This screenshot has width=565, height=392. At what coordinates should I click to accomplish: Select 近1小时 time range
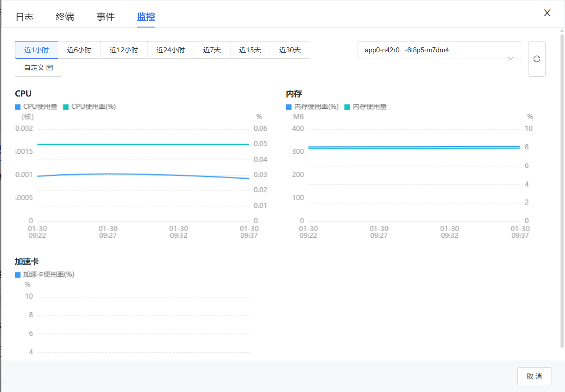tap(37, 50)
